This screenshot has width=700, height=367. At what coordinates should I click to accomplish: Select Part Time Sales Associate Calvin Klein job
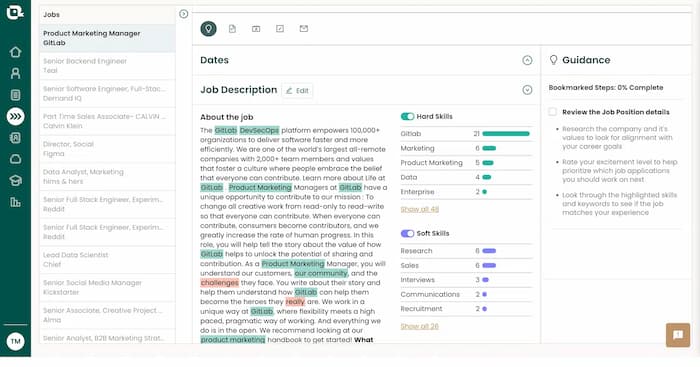108,121
